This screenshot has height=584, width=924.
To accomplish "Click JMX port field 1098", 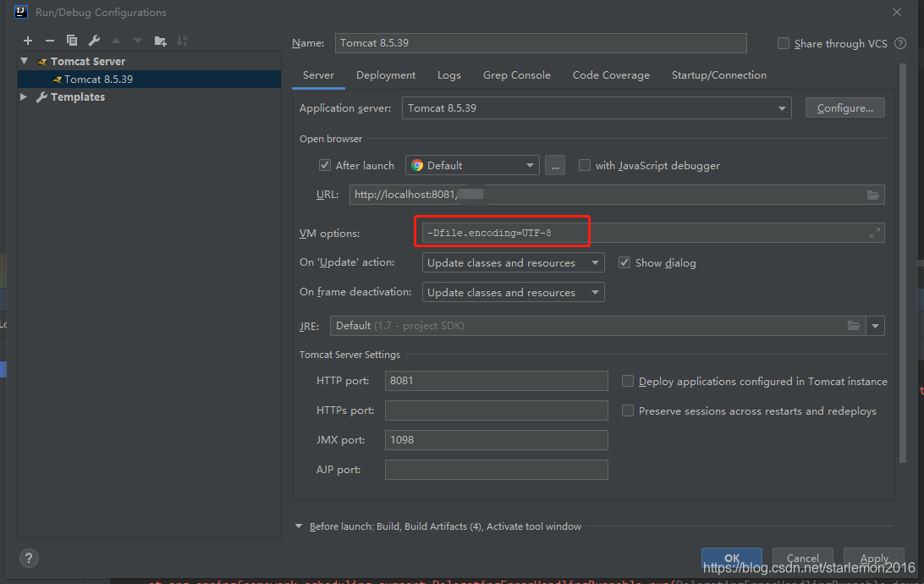I will 496,439.
